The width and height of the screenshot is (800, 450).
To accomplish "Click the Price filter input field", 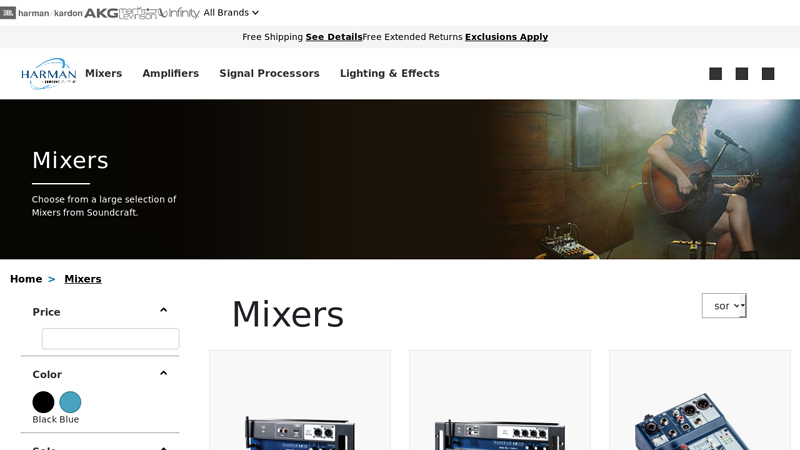I will tap(111, 339).
